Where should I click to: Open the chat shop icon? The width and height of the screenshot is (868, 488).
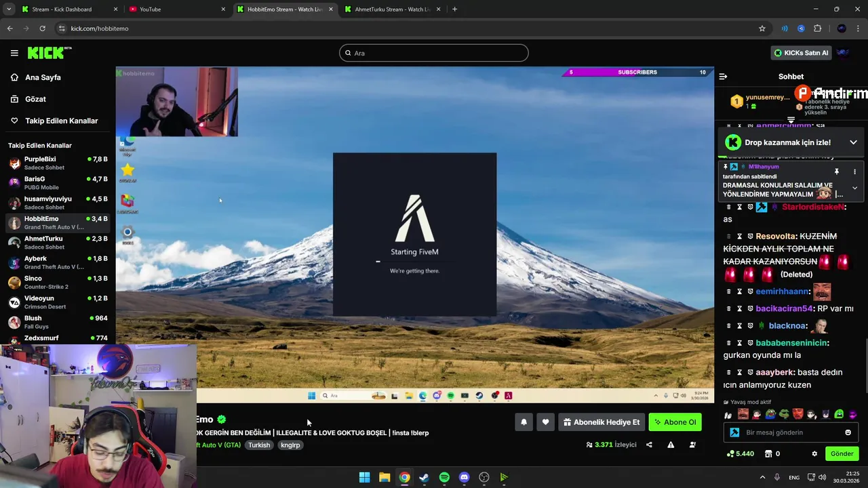point(768,453)
